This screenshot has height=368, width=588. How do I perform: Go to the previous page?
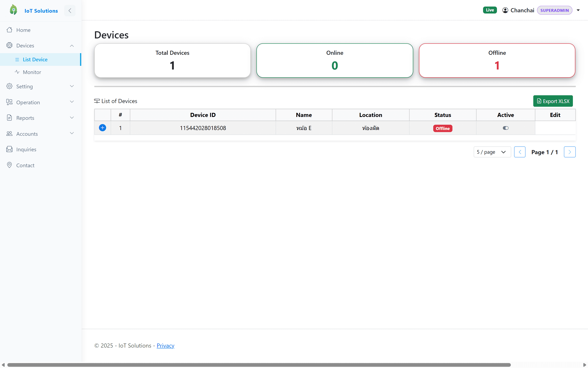(520, 152)
